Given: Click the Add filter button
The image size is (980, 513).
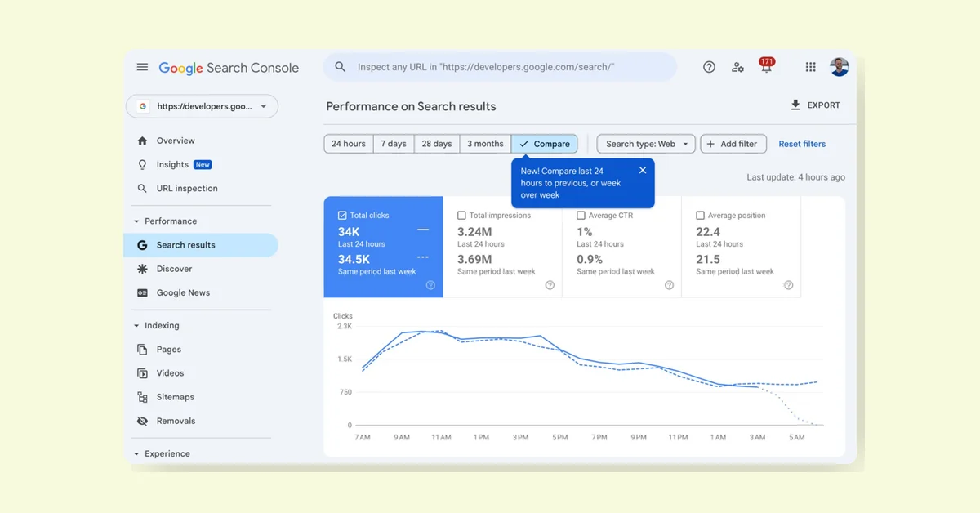Looking at the screenshot, I should click(733, 144).
